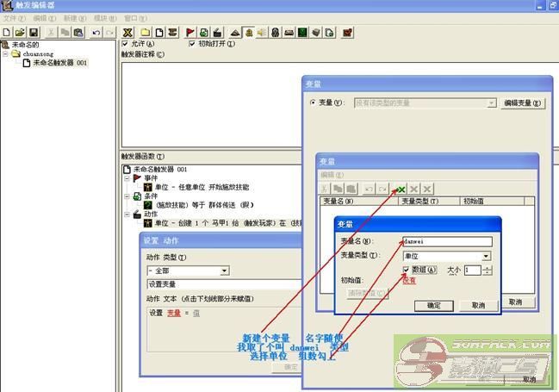Toggle the 允许 checkbox

126,43
